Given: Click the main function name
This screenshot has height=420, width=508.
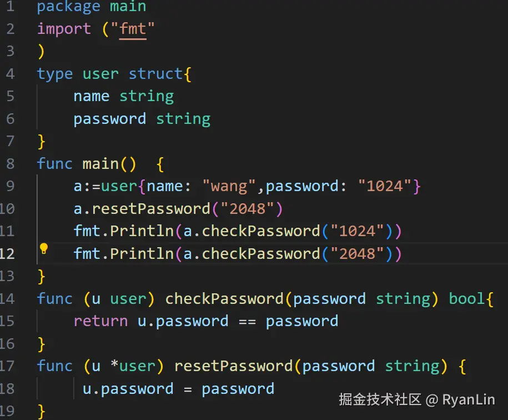Looking at the screenshot, I should [100, 164].
